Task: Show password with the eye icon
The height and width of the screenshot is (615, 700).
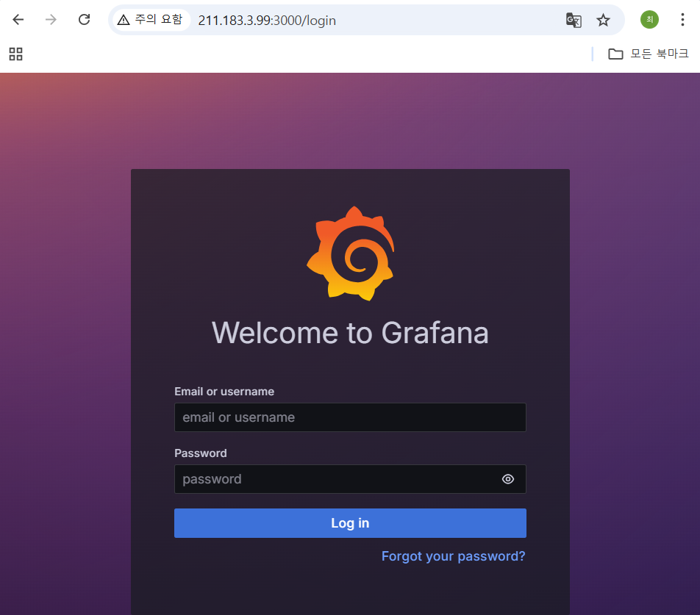Action: tap(508, 479)
